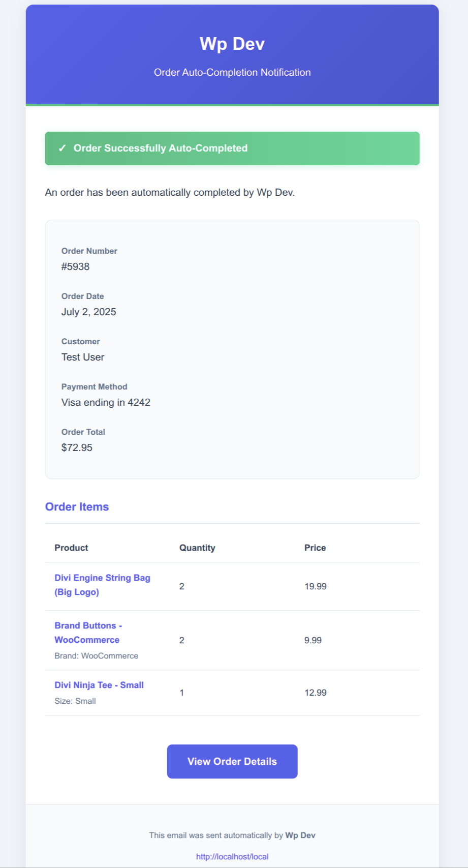Image resolution: width=468 pixels, height=868 pixels.
Task: Click the Quantity column header
Action: click(x=197, y=548)
